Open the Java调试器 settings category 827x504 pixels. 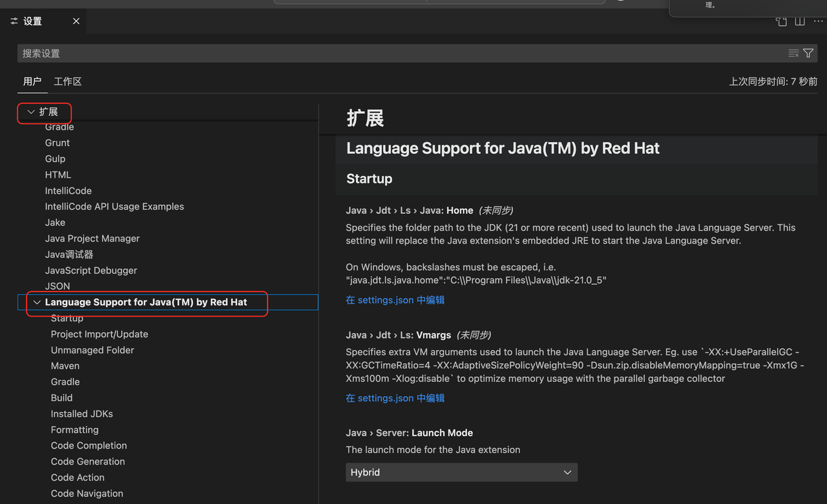[69, 255]
